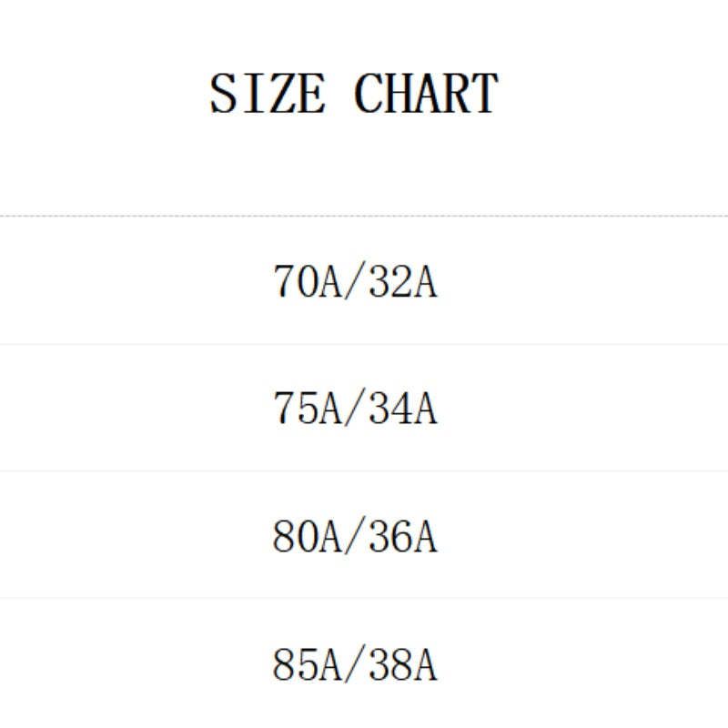Click the SIZE CHART heading

pos(354,94)
